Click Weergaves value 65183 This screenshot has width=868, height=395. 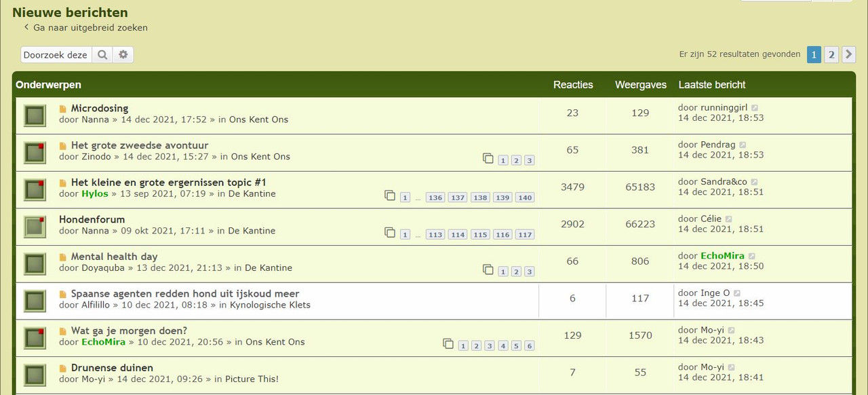(x=640, y=187)
